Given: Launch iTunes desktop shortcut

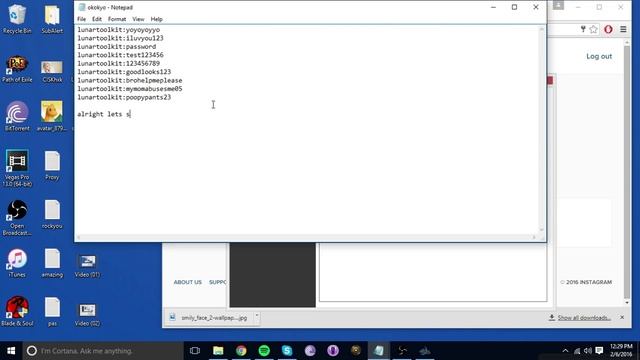Looking at the screenshot, I should pyautogui.click(x=17, y=263).
